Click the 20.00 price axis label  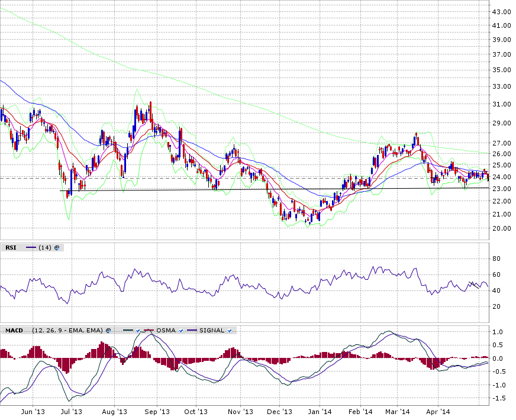pos(501,228)
